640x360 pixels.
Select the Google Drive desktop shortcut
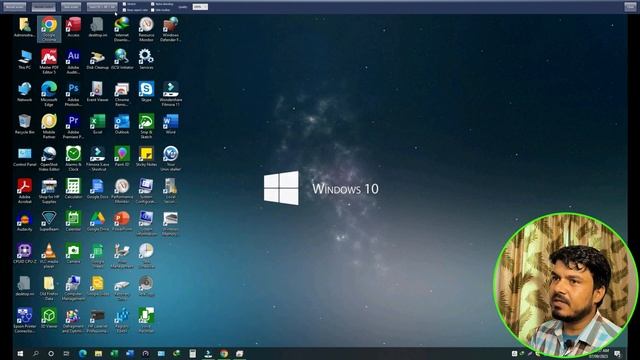98,222
